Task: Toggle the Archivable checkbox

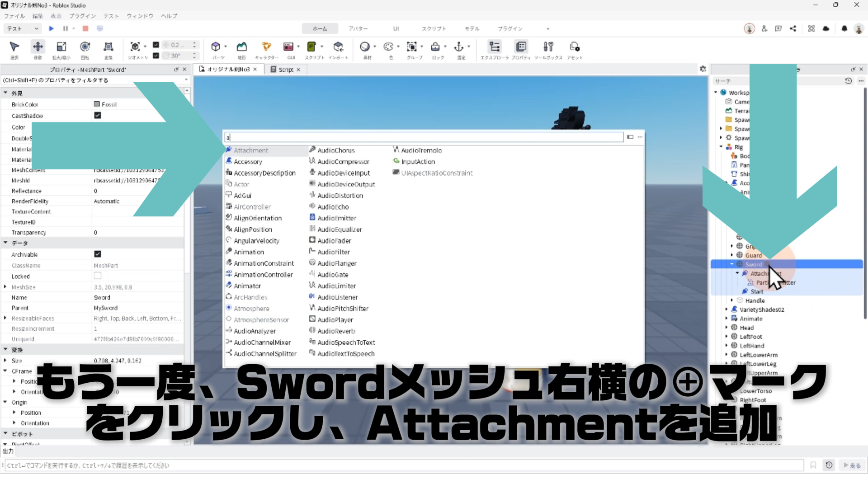Action: click(97, 254)
